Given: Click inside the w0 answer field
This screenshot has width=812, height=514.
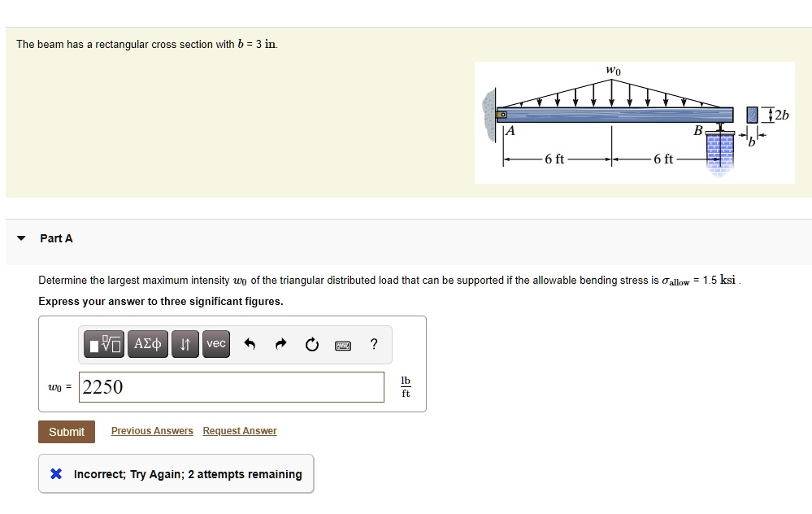Looking at the screenshot, I should (x=232, y=387).
